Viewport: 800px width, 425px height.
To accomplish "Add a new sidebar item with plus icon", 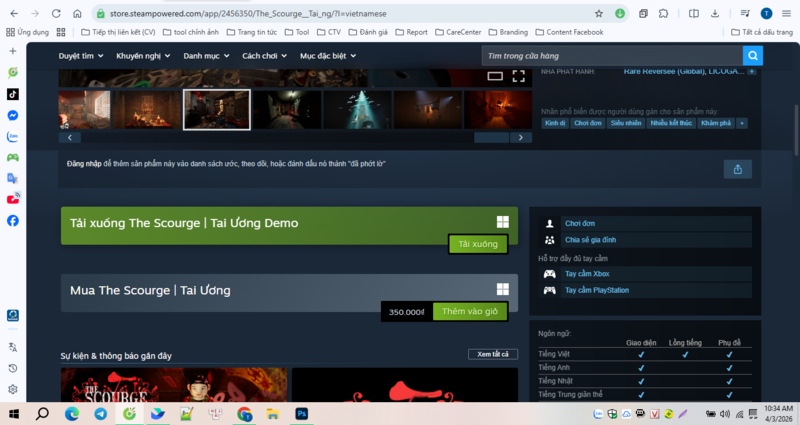I will tap(13, 51).
